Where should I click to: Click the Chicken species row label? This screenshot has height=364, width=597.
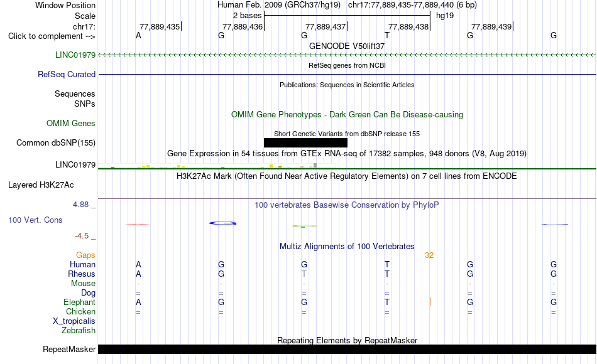pos(80,311)
